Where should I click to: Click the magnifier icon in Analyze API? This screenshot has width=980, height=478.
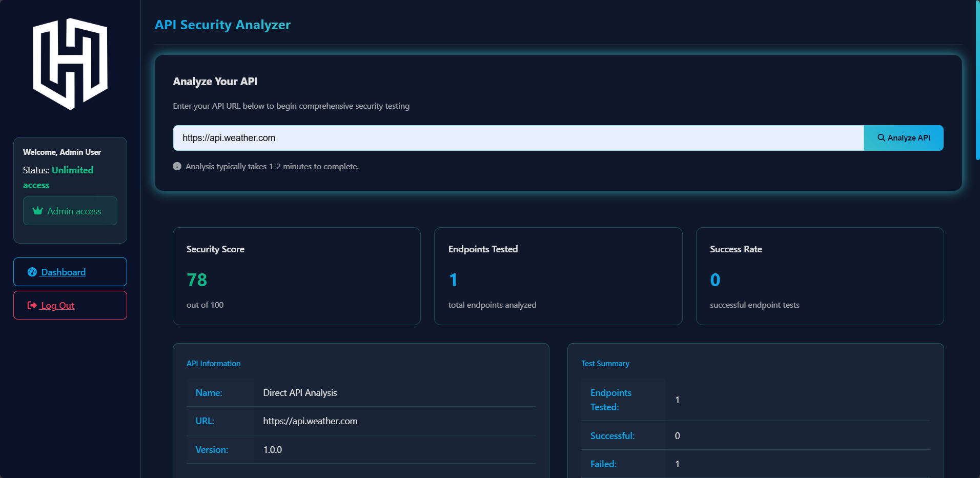point(881,138)
